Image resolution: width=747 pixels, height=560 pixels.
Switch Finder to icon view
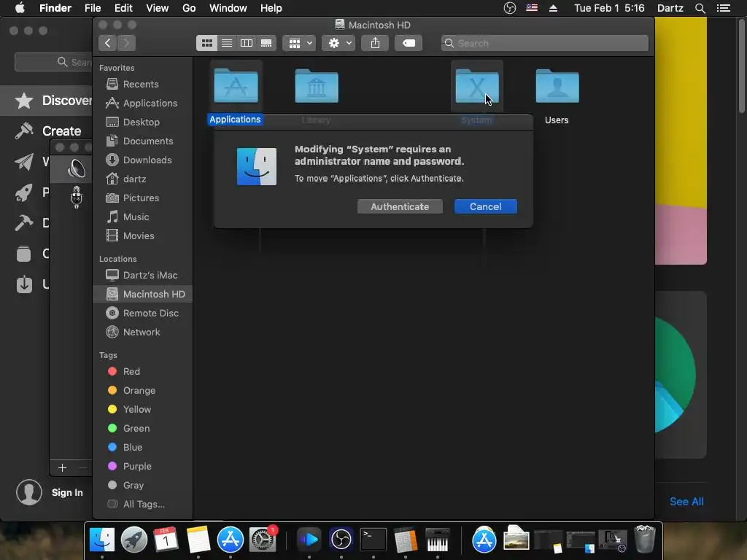pyautogui.click(x=206, y=43)
